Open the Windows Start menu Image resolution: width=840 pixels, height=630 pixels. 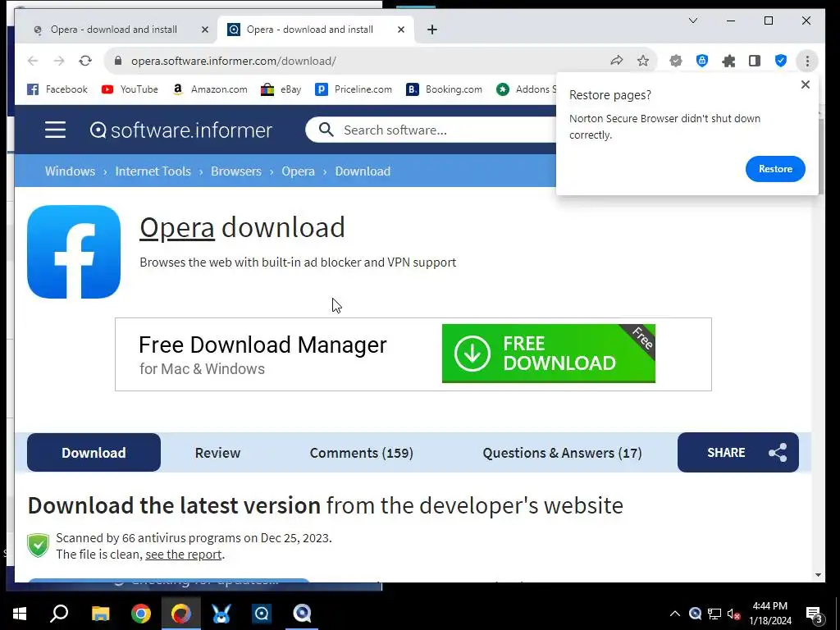(x=20, y=614)
